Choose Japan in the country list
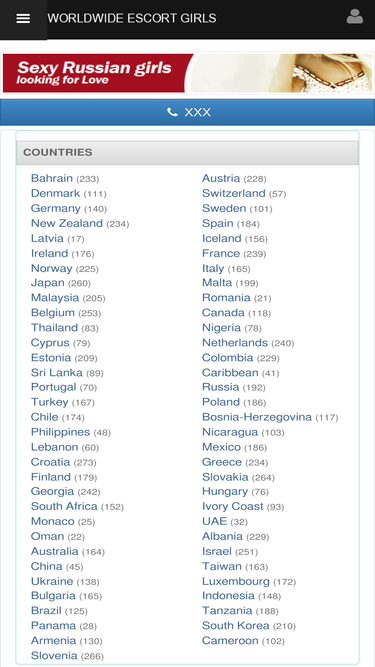This screenshot has width=375, height=667. (48, 283)
